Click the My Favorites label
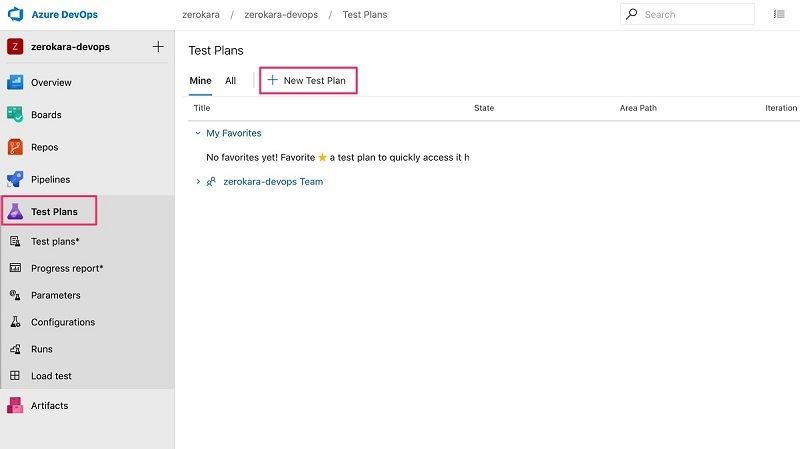The width and height of the screenshot is (800, 449). (x=234, y=133)
